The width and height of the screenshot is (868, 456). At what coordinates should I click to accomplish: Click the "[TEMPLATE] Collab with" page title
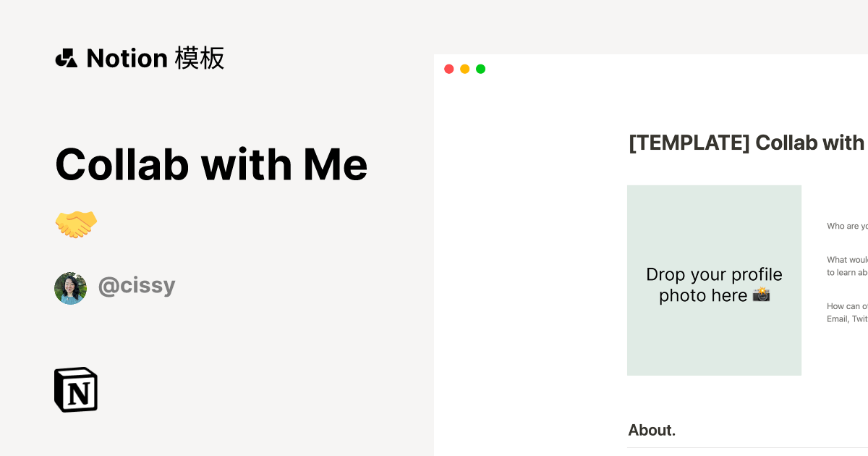pos(746,143)
